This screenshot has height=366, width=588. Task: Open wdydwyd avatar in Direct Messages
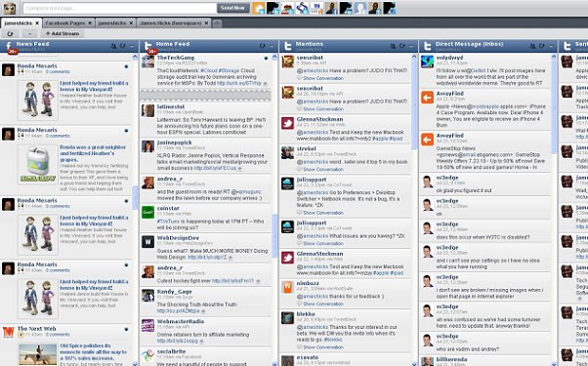click(x=427, y=61)
